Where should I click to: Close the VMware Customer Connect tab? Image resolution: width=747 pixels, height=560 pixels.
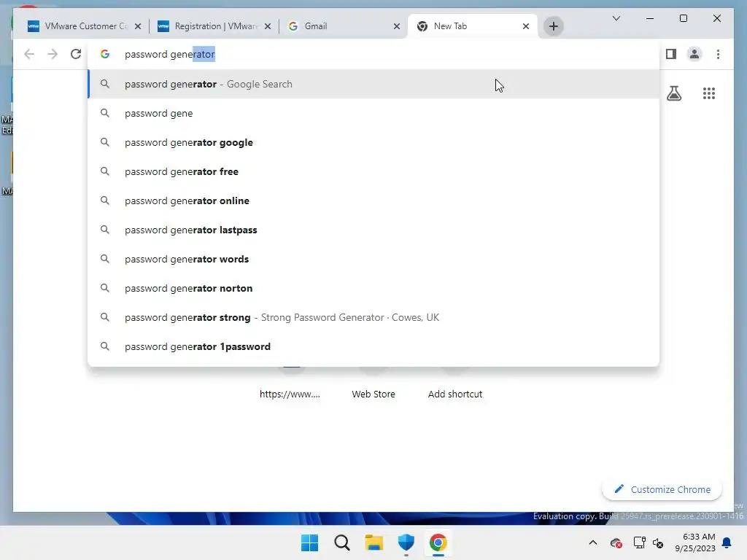coord(138,26)
